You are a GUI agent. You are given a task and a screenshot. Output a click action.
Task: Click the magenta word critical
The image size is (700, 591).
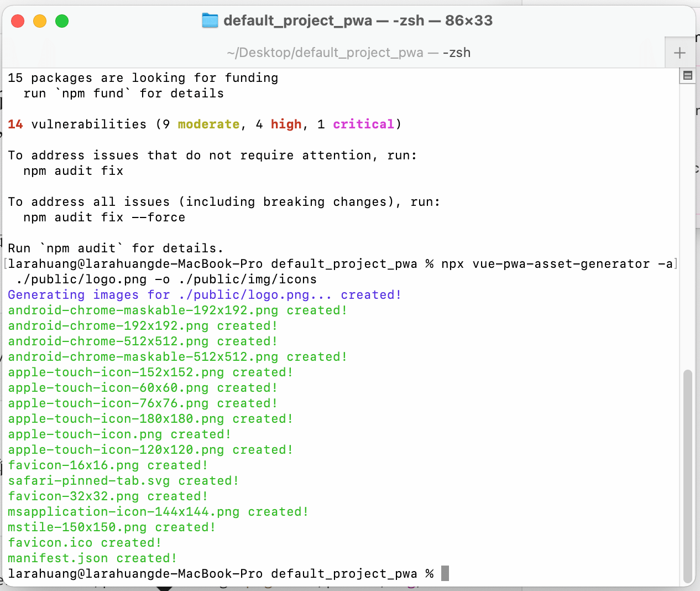[x=363, y=125]
